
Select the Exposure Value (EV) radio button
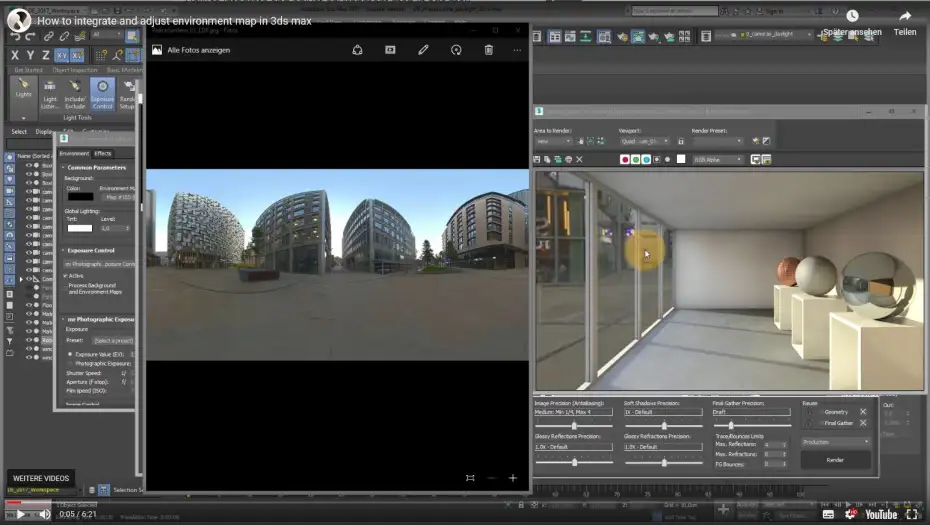click(70, 354)
